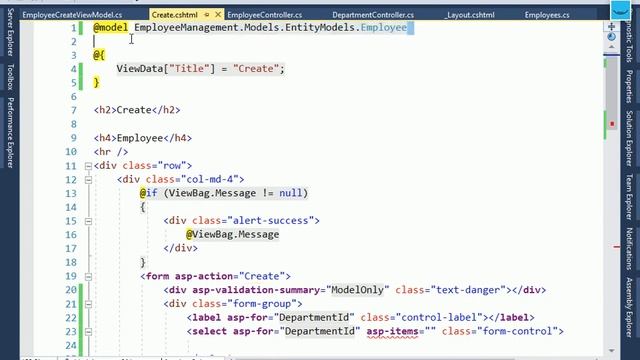The height and width of the screenshot is (360, 640).
Task: Switch to the _Layout.cshtml tab
Action: (x=469, y=15)
